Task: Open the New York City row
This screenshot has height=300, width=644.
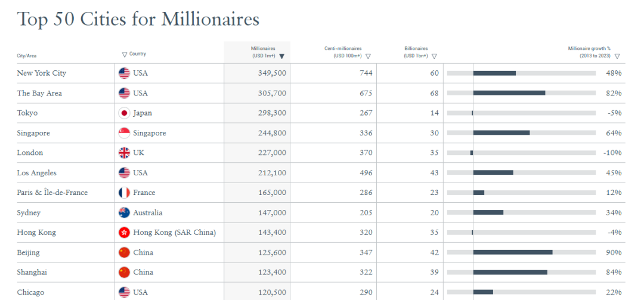Action: point(321,73)
